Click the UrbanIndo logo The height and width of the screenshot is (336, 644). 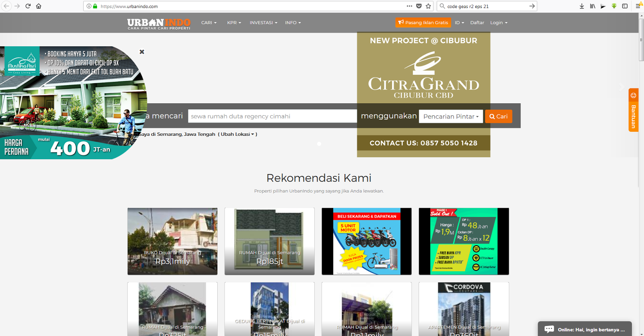(159, 24)
